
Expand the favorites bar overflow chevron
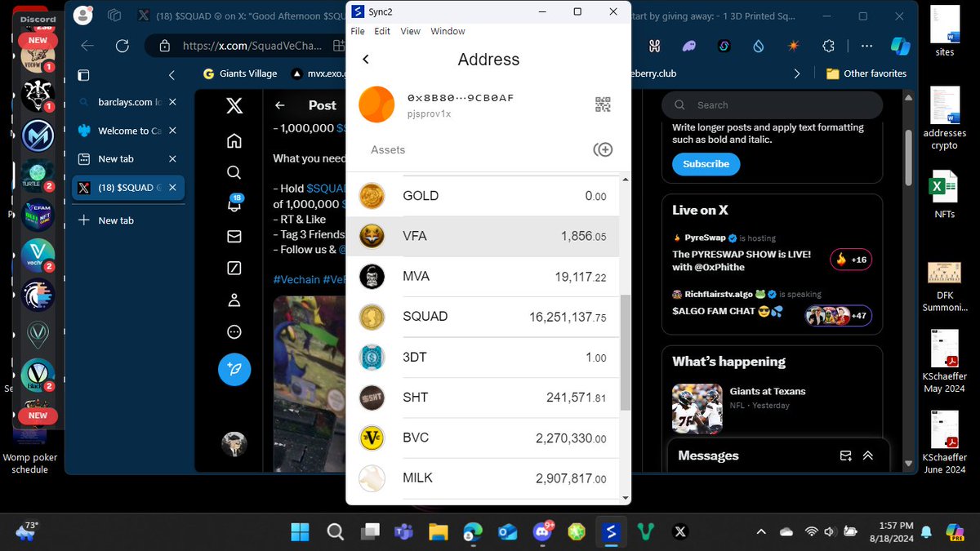click(797, 73)
